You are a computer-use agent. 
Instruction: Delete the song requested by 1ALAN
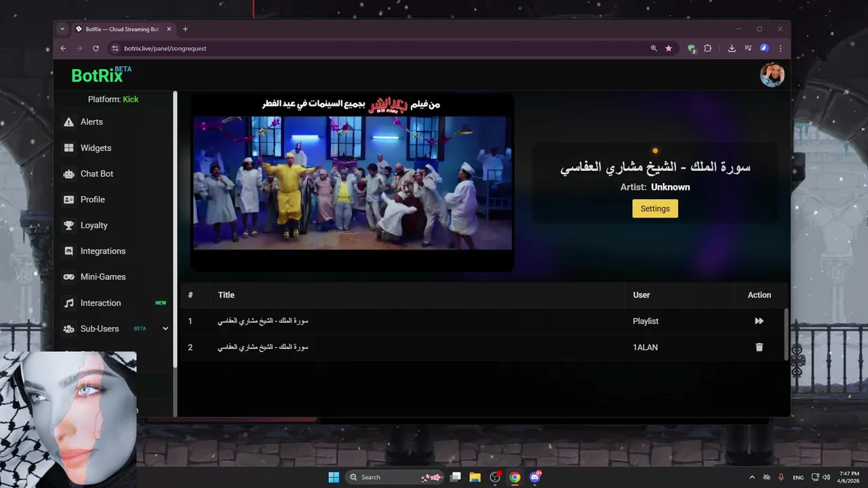point(759,347)
